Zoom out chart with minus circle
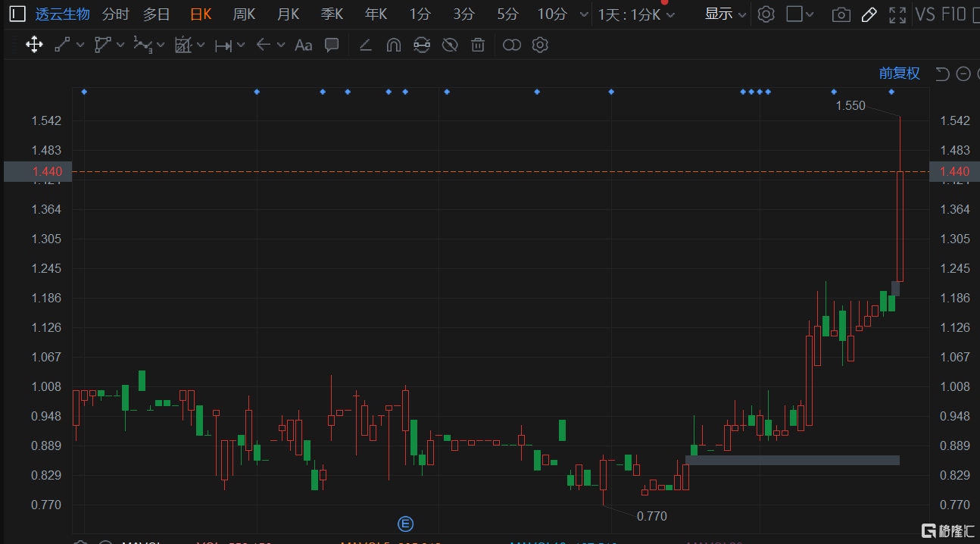 (963, 73)
